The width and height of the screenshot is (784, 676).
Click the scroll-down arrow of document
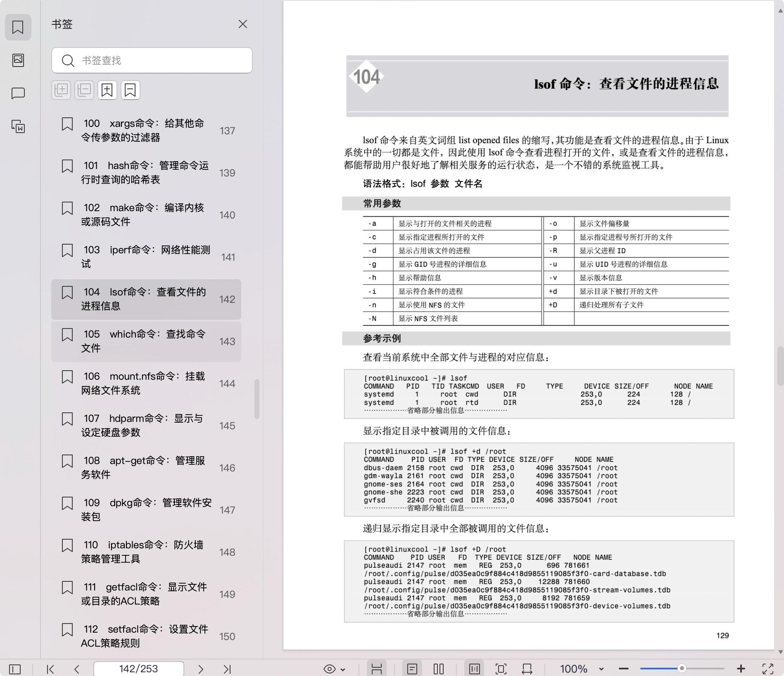[x=780, y=652]
